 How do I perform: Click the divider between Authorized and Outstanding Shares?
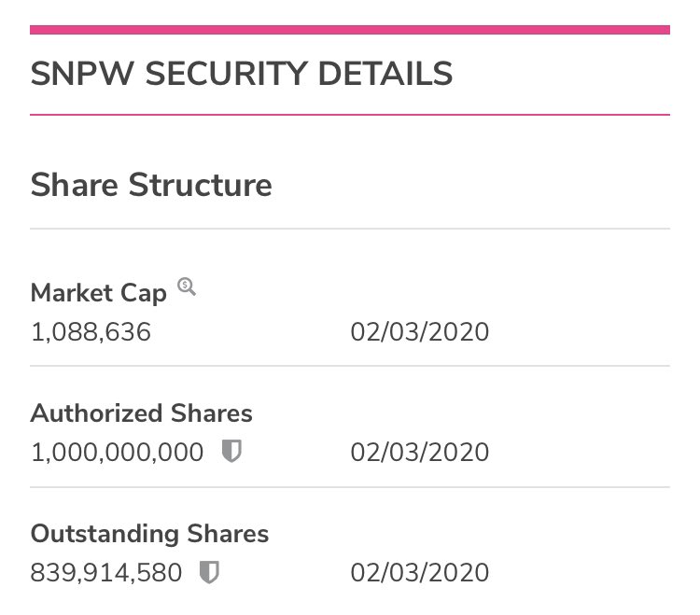click(x=350, y=487)
